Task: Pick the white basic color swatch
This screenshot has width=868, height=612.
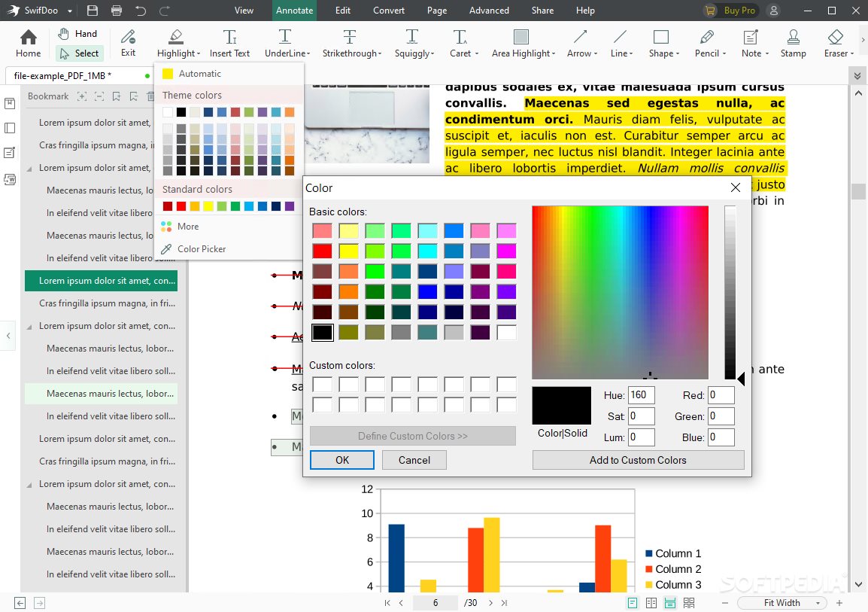Action: coord(506,332)
